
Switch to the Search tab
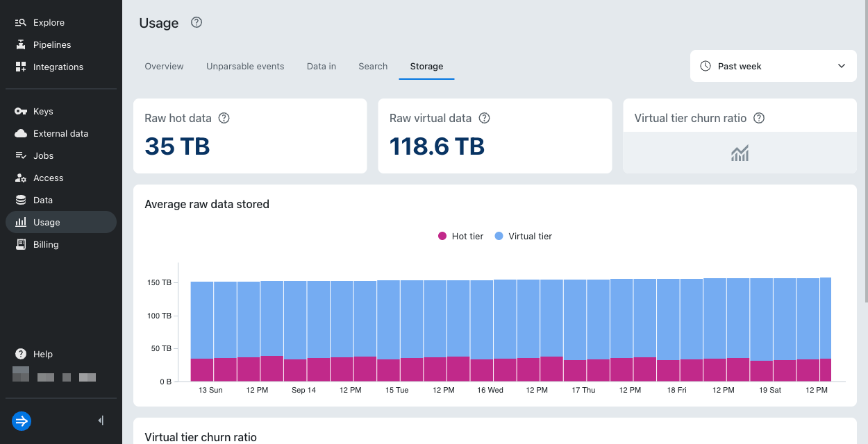coord(373,66)
